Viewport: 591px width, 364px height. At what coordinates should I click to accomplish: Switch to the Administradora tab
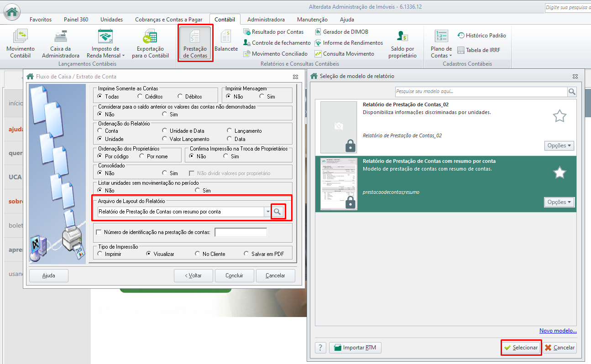266,20
